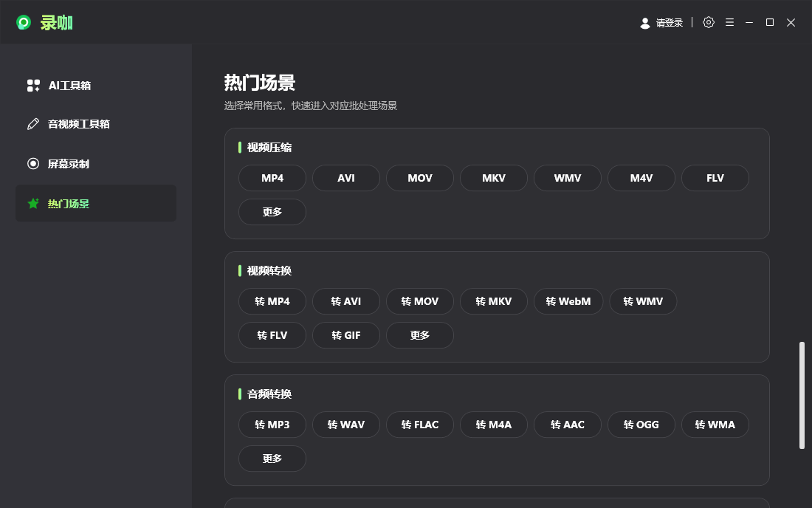Open 音视频工具箱 sidebar menu item
The height and width of the screenshot is (508, 812).
tap(96, 124)
